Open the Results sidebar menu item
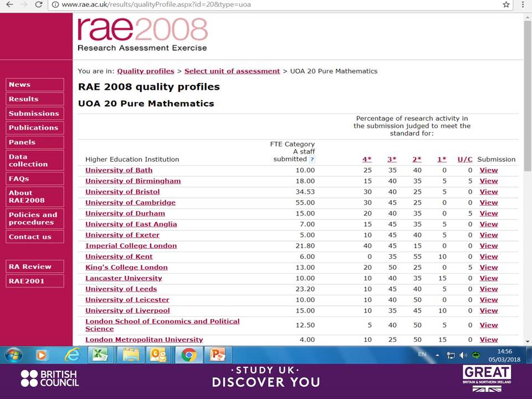This screenshot has height=399, width=532. pos(34,99)
